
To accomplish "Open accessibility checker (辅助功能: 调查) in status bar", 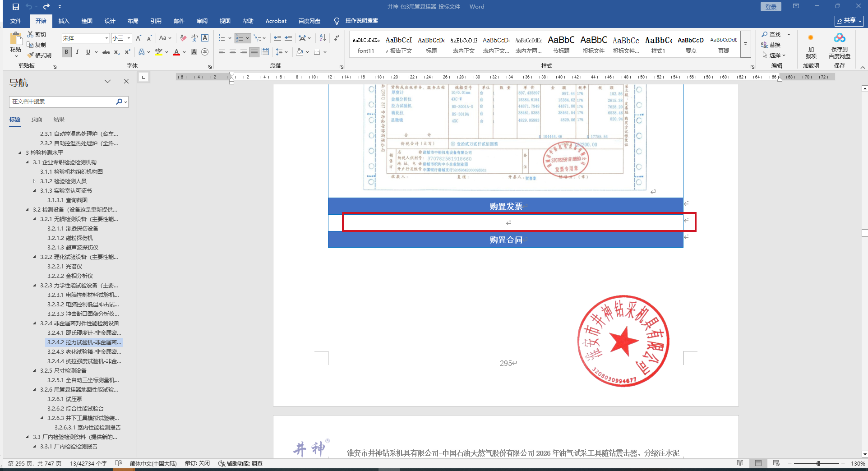I will pos(240,463).
